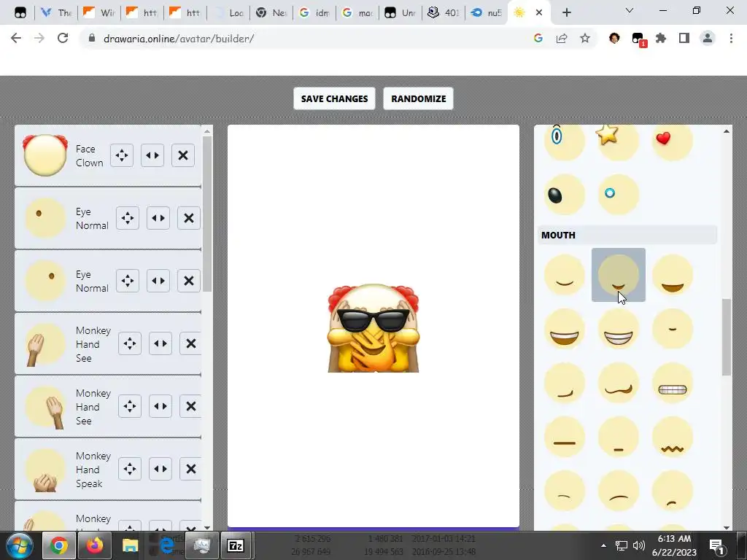This screenshot has height=560, width=747.
Task: Click the RANDOMIZE button
Action: tap(418, 98)
